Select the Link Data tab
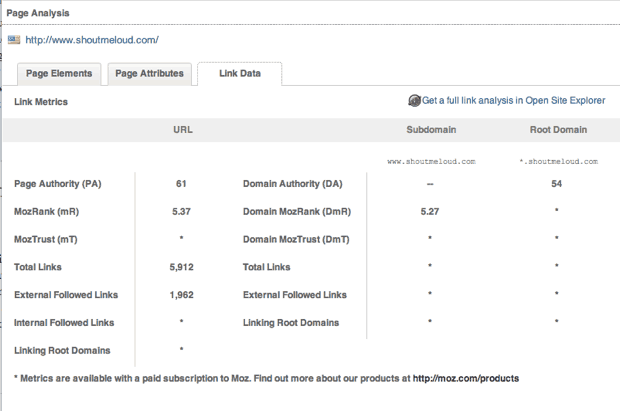The width and height of the screenshot is (620, 411). point(240,74)
